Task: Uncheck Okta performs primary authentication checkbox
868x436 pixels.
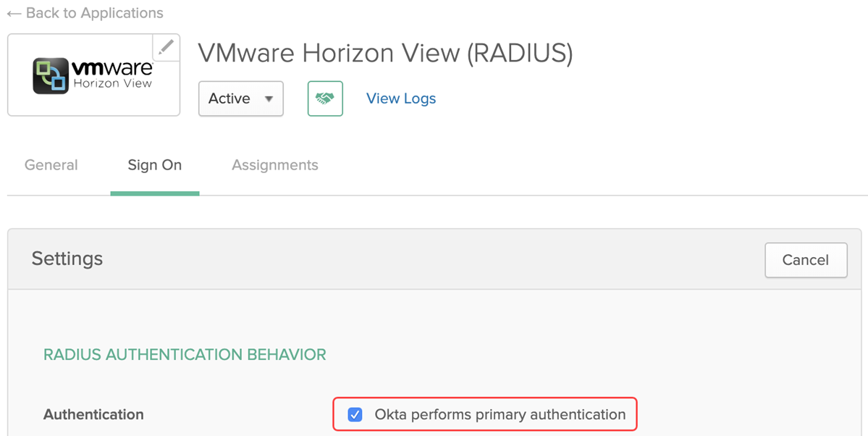Action: click(x=355, y=415)
